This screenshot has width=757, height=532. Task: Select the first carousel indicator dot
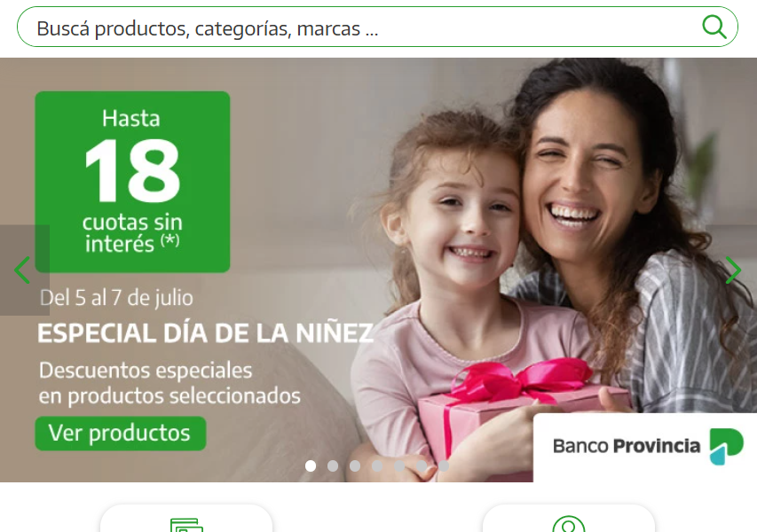311,465
